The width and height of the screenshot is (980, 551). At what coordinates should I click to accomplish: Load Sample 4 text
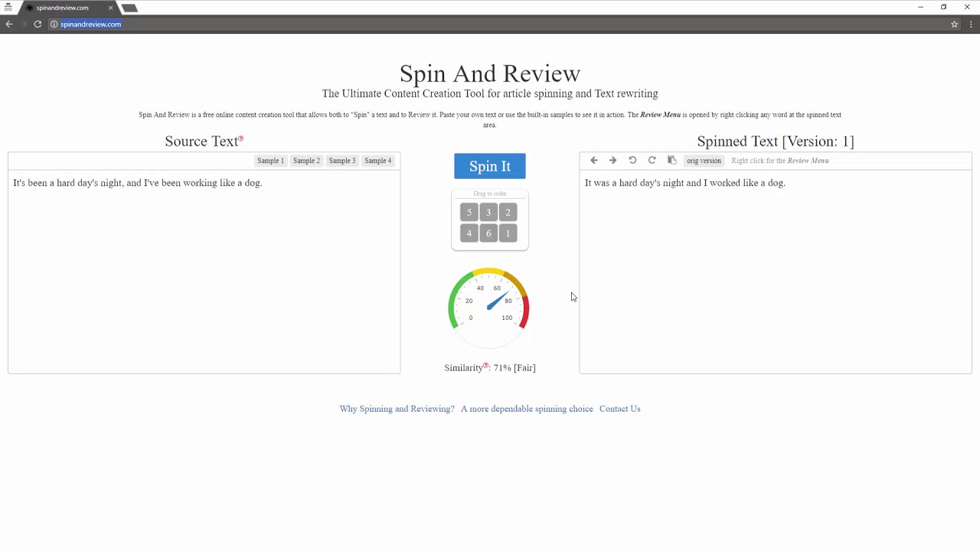[x=378, y=161]
